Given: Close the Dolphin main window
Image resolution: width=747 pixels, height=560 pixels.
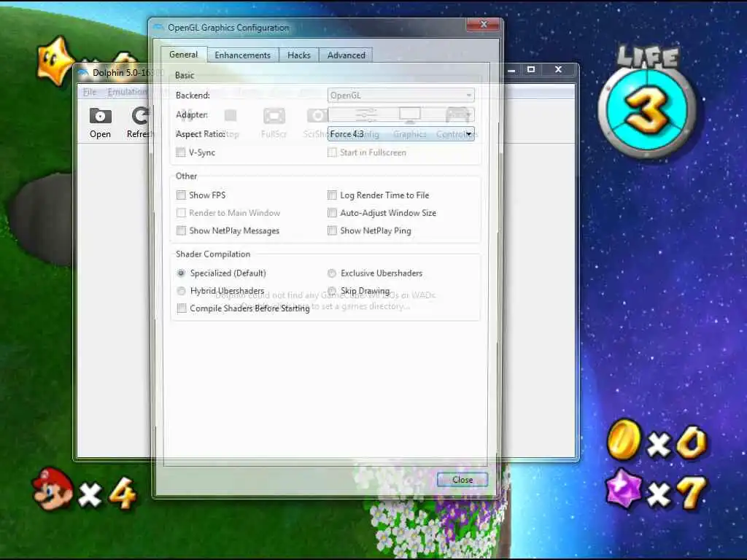Looking at the screenshot, I should 558,69.
